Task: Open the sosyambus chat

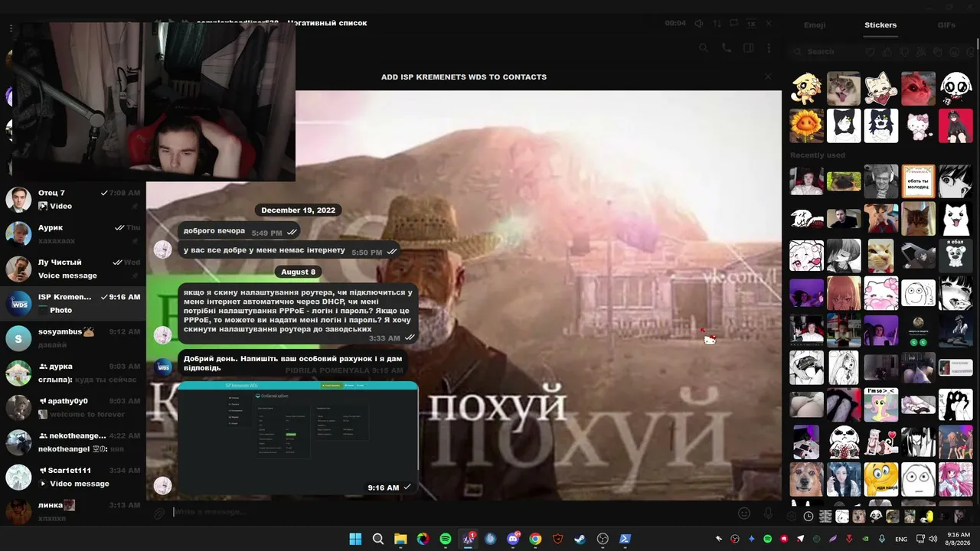Action: (73, 338)
